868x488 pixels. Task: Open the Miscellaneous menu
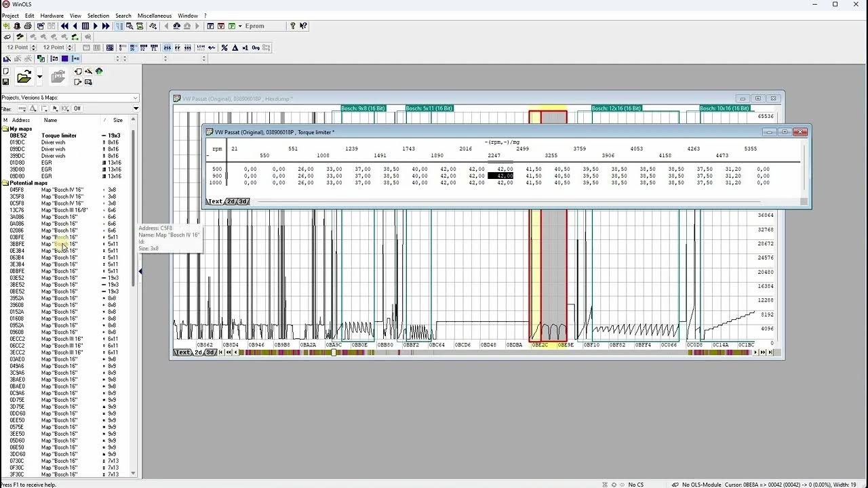coord(155,16)
